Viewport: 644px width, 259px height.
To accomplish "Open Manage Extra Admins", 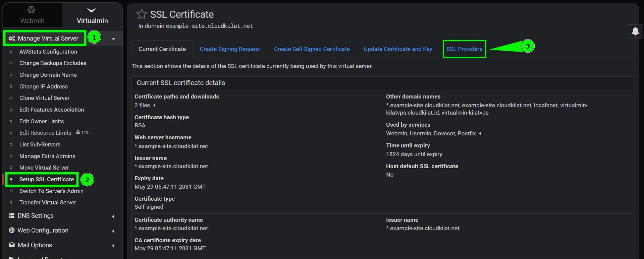I will pos(47,156).
